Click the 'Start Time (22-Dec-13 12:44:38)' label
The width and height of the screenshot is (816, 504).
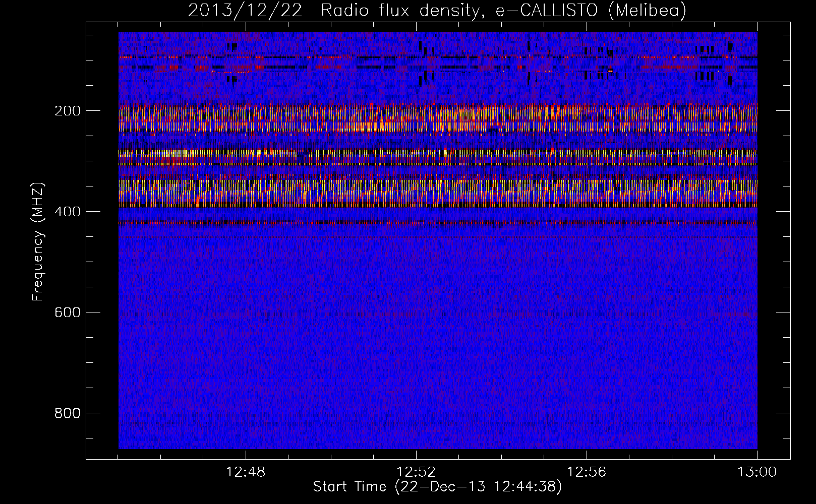(437, 487)
